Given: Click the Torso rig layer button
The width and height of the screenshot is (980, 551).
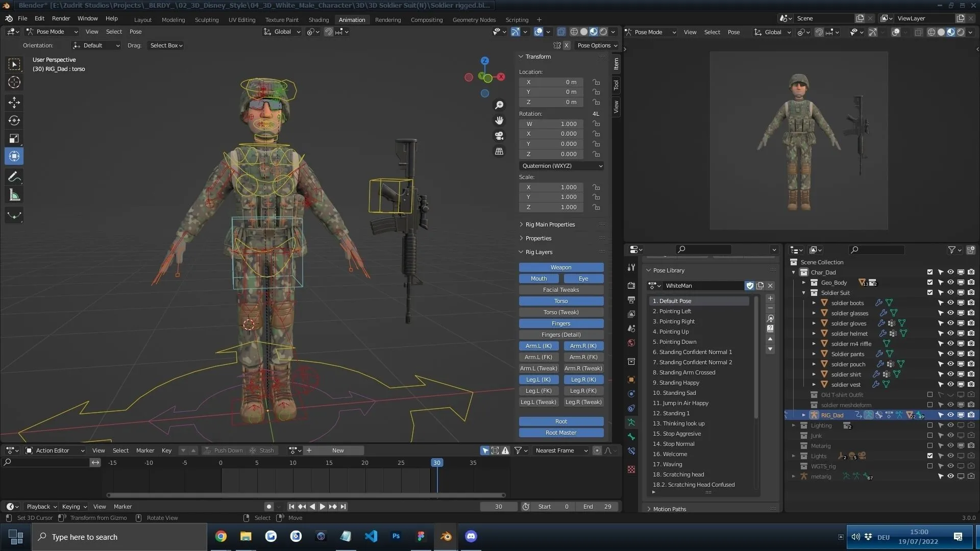Looking at the screenshot, I should pos(560,301).
